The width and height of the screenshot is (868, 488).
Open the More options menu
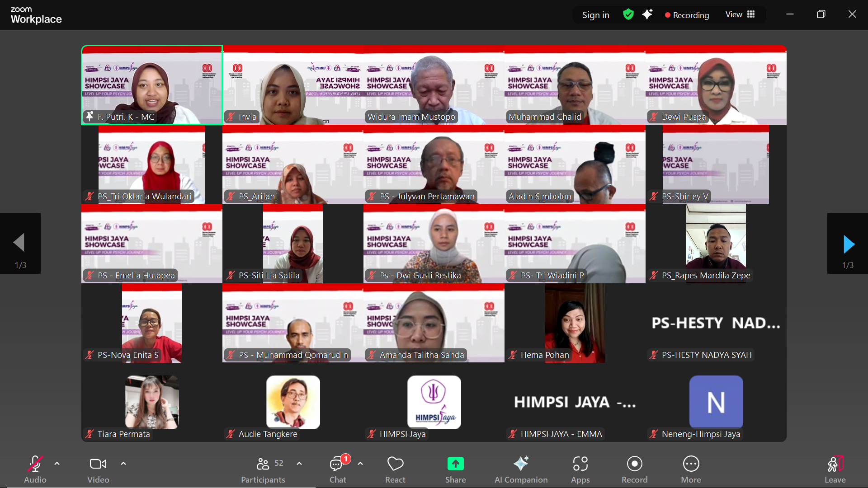pyautogui.click(x=691, y=469)
